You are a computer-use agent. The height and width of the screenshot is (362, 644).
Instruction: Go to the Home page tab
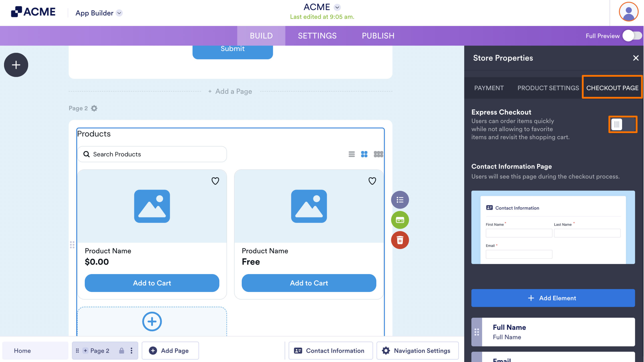point(35,351)
